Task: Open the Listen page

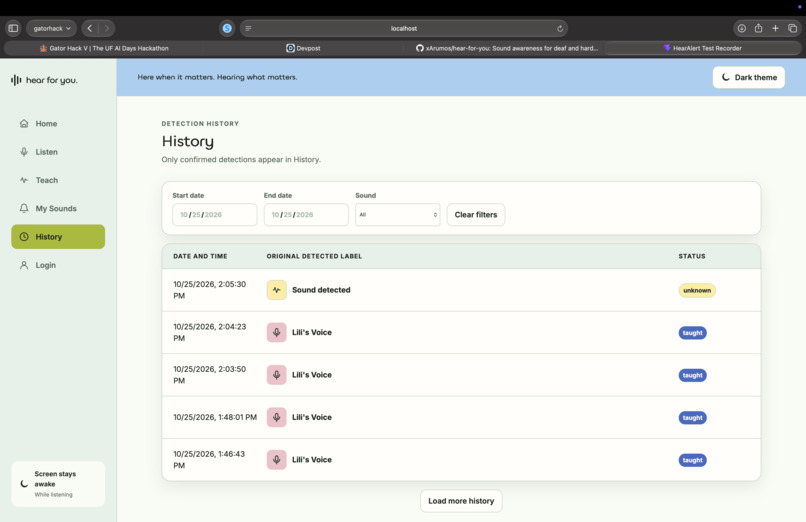Action: click(58, 152)
